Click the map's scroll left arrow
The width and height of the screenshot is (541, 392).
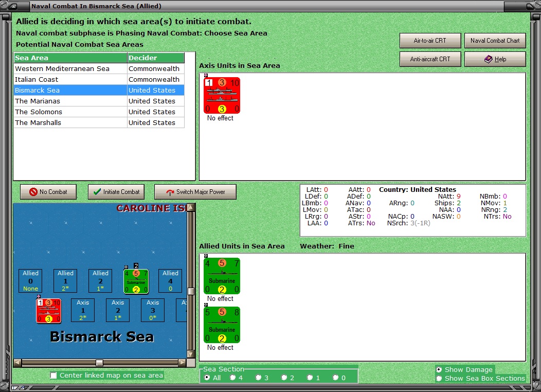17,363
